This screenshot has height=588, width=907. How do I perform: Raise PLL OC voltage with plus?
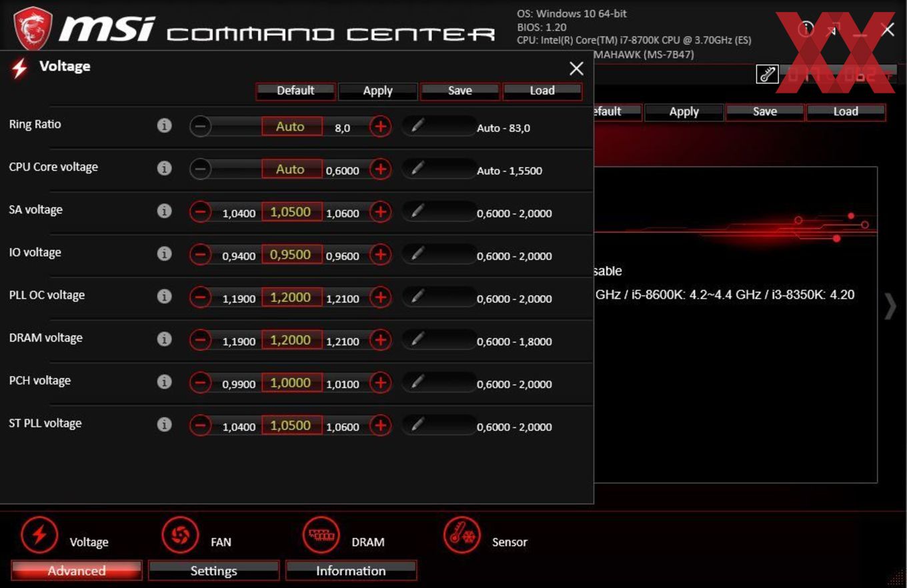click(x=380, y=297)
